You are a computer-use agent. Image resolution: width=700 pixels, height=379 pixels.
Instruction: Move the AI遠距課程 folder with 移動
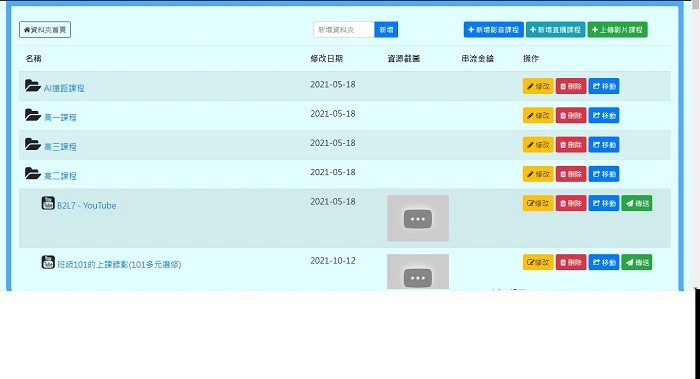604,86
